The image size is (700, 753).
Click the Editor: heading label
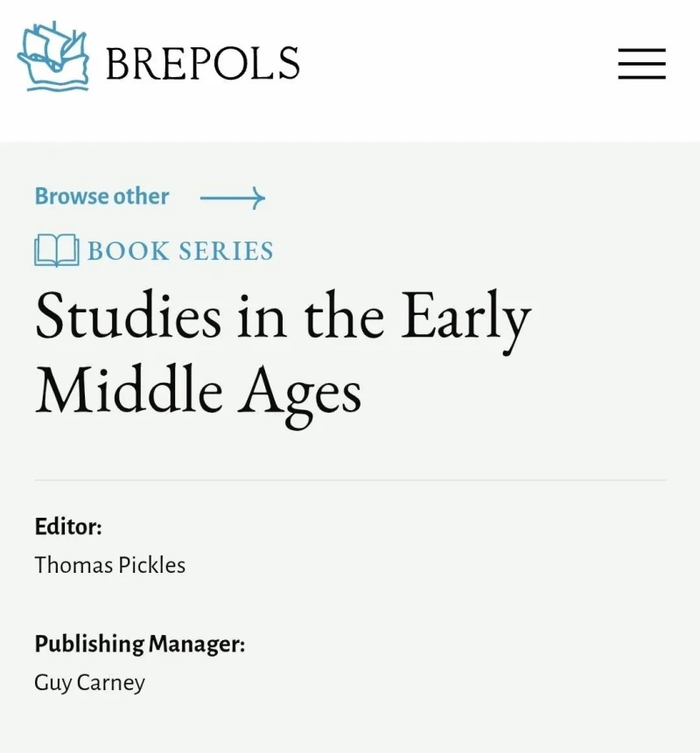(68, 526)
